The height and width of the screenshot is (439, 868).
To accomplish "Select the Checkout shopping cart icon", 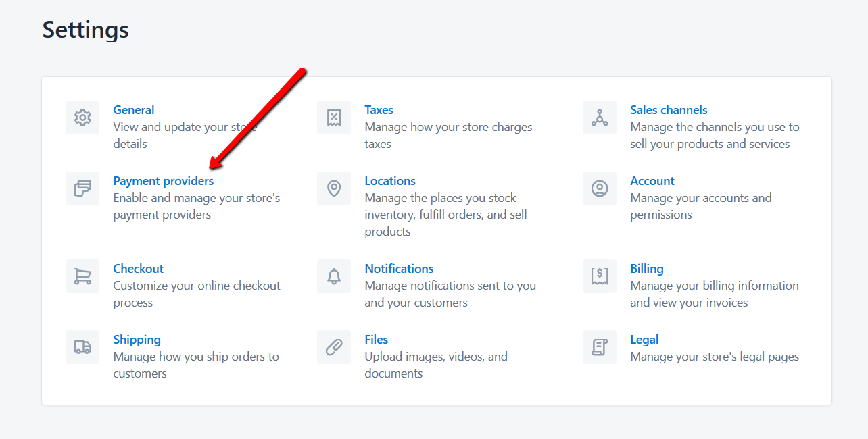I will pyautogui.click(x=82, y=276).
